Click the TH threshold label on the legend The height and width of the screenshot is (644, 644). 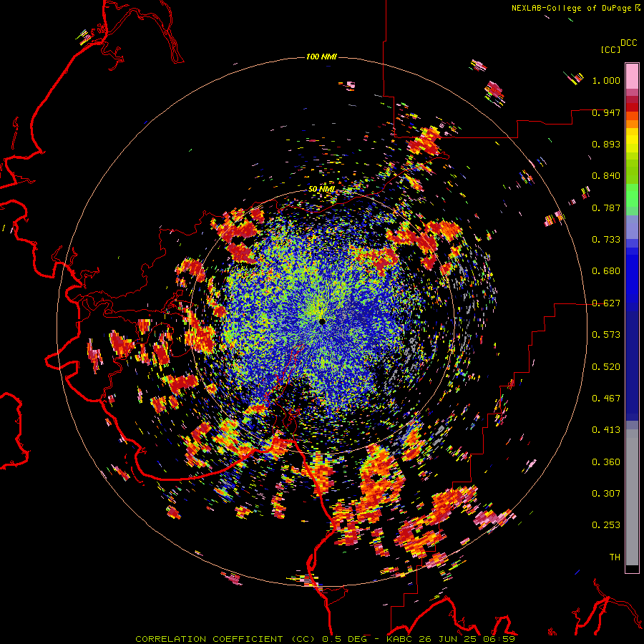pyautogui.click(x=615, y=557)
